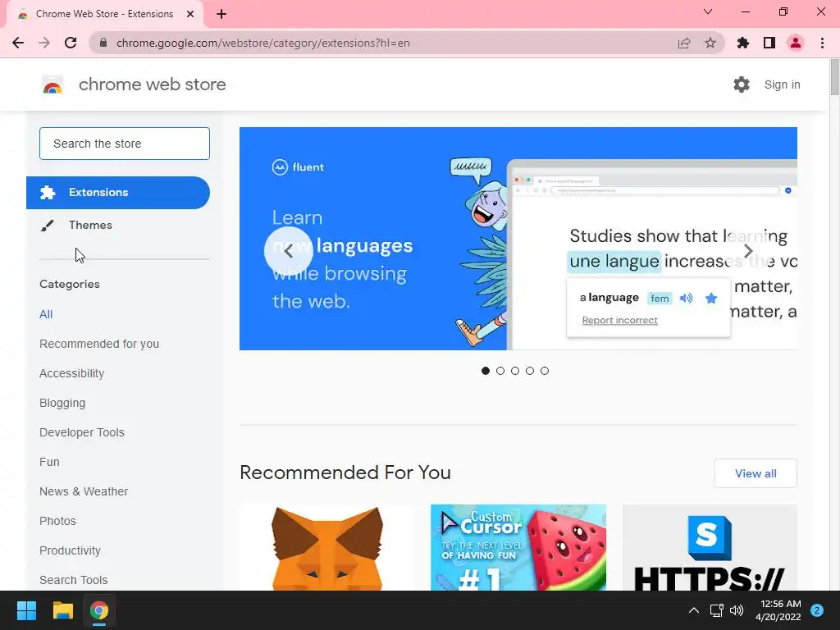Select the fourth carousel dot
This screenshot has height=630, width=840.
coord(530,371)
